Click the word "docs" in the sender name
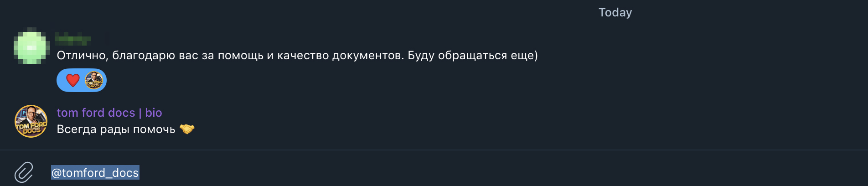Viewport: 868px width, 186px height. [x=122, y=113]
